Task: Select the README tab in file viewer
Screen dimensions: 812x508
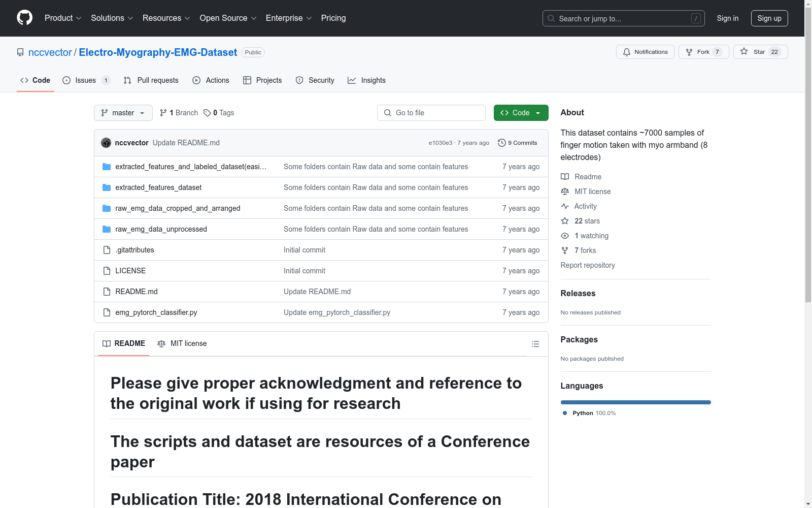Action: click(x=124, y=343)
